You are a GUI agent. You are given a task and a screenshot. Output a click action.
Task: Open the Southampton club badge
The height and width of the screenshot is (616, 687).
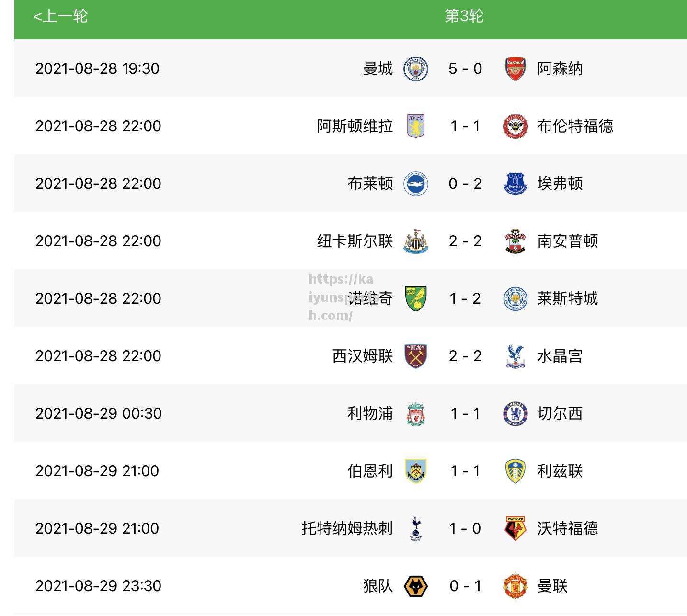[x=515, y=241]
